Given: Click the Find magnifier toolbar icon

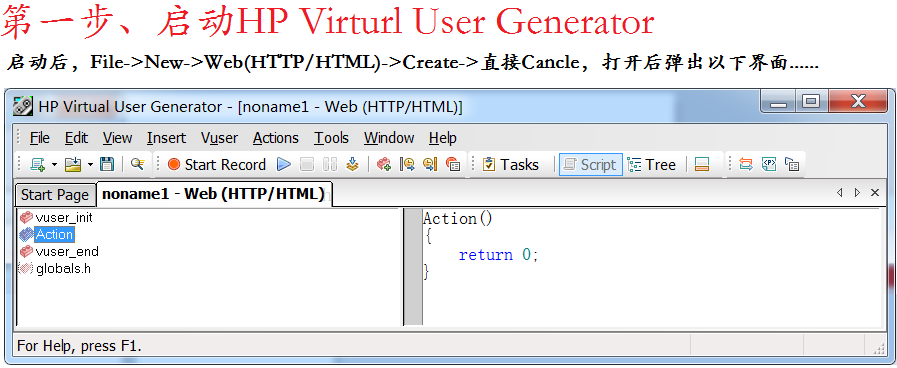Looking at the screenshot, I should tap(137, 165).
